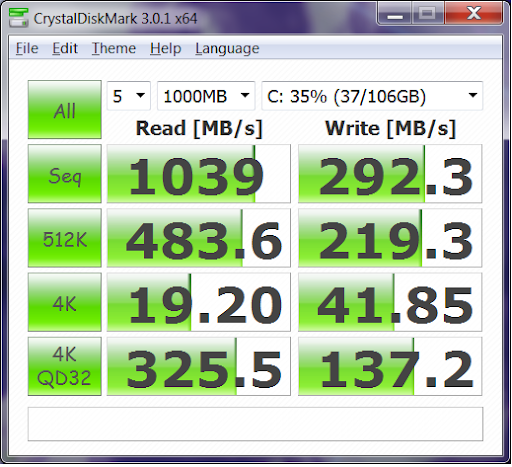The width and height of the screenshot is (512, 467).
Task: Open the Theme menu
Action: tap(114, 49)
